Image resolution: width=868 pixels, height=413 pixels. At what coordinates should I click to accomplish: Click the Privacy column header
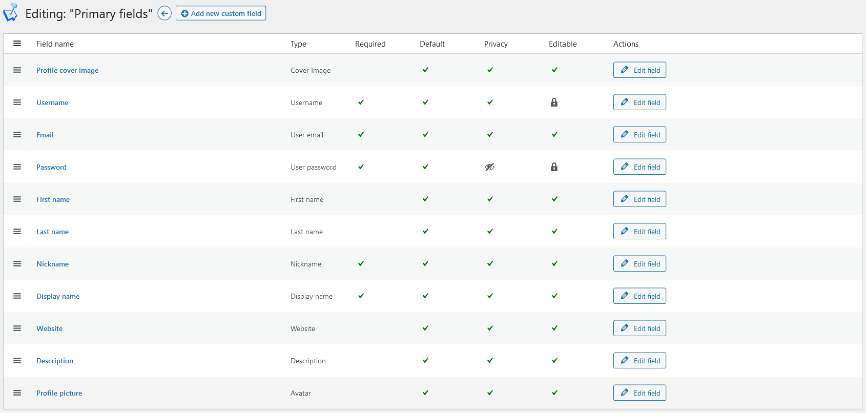point(496,44)
